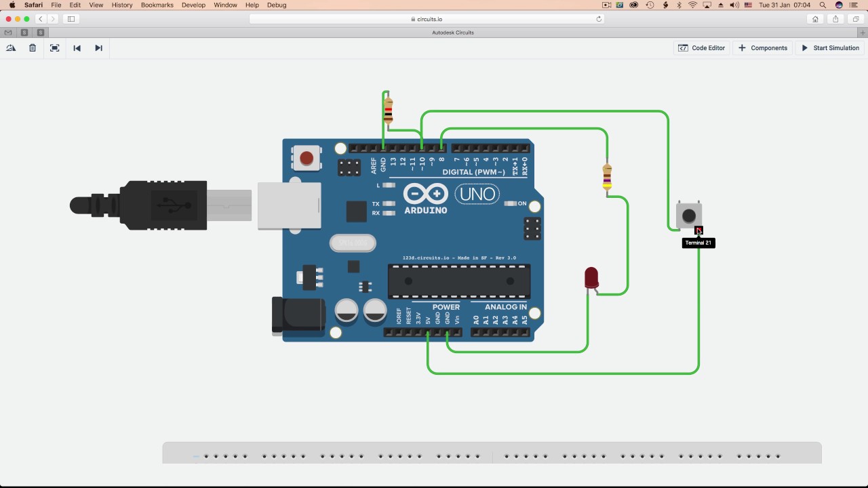Open the Wi-Fi status menu
The height and width of the screenshot is (488, 868).
click(692, 5)
